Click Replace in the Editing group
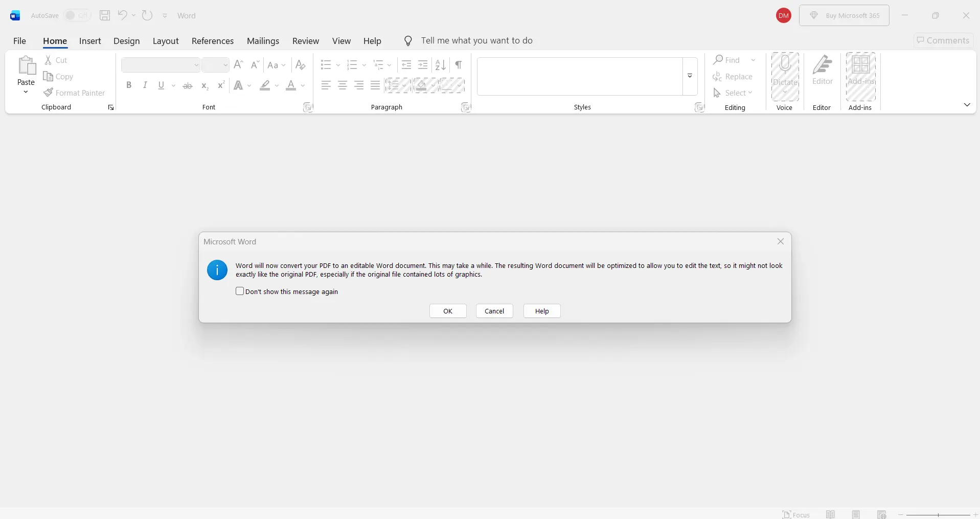 coord(733,77)
